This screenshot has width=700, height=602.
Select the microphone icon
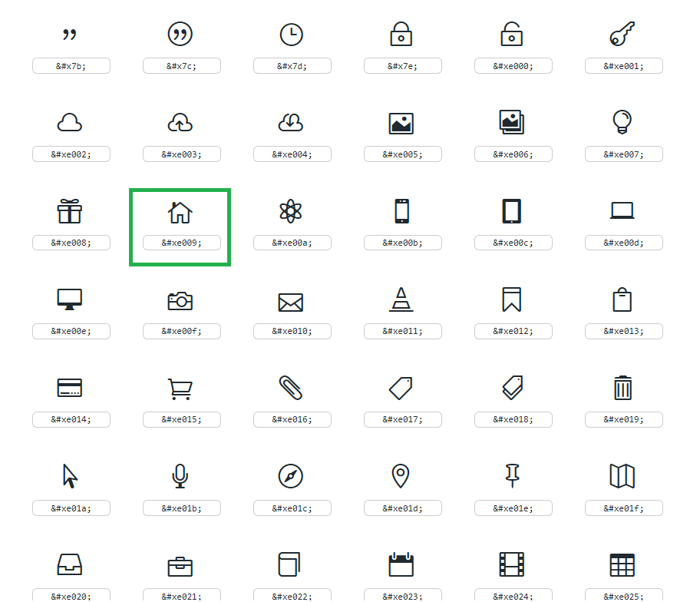pos(180,476)
